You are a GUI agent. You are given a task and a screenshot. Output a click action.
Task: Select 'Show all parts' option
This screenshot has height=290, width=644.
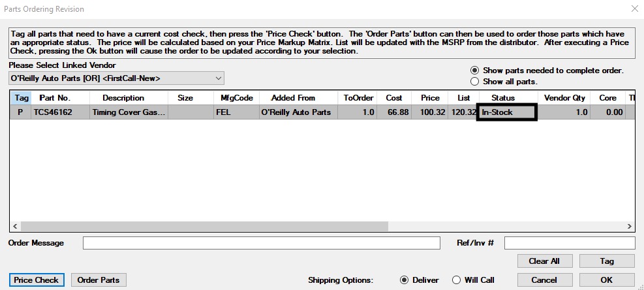click(x=475, y=82)
